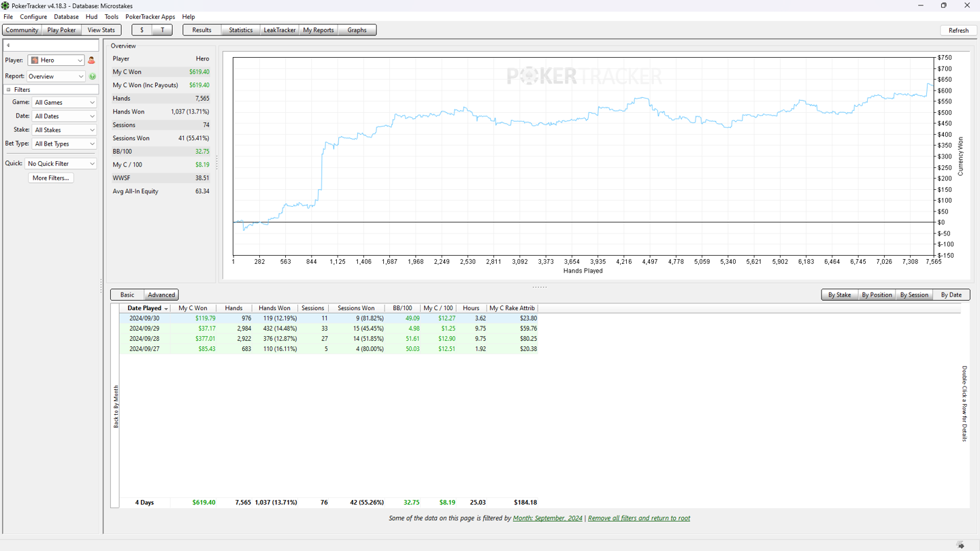Image resolution: width=980 pixels, height=551 pixels.
Task: Click the status bar import icon
Action: tap(960, 545)
